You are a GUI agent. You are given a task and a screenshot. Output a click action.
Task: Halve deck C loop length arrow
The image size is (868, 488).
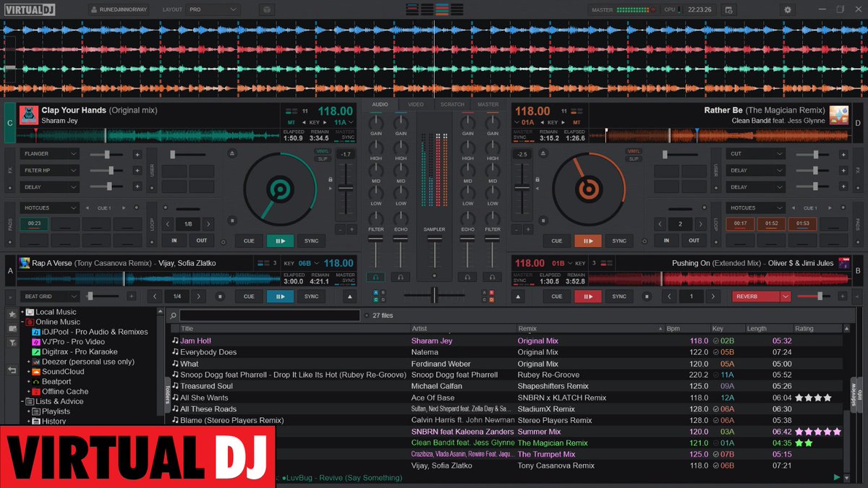pos(167,224)
